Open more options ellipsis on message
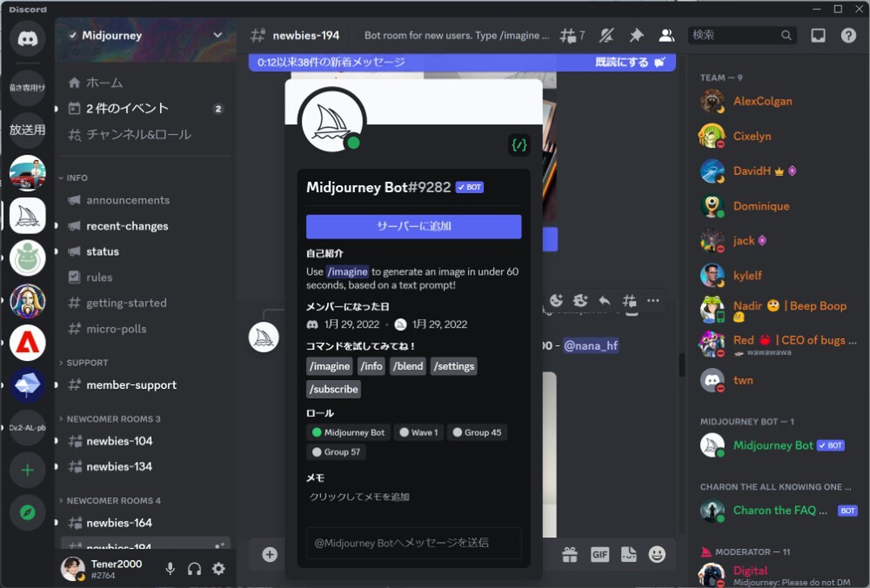This screenshot has height=588, width=870. point(653,301)
